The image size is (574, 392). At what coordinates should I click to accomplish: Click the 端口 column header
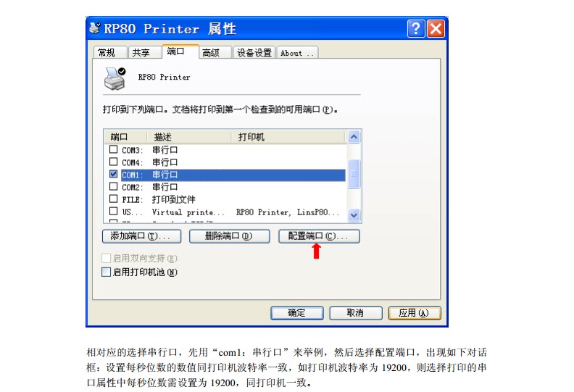click(125, 137)
